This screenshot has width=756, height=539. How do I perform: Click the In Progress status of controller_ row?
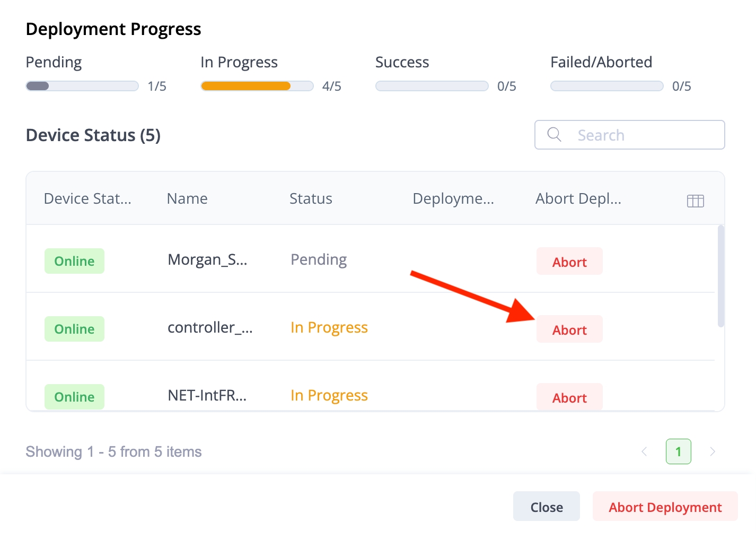click(x=329, y=328)
